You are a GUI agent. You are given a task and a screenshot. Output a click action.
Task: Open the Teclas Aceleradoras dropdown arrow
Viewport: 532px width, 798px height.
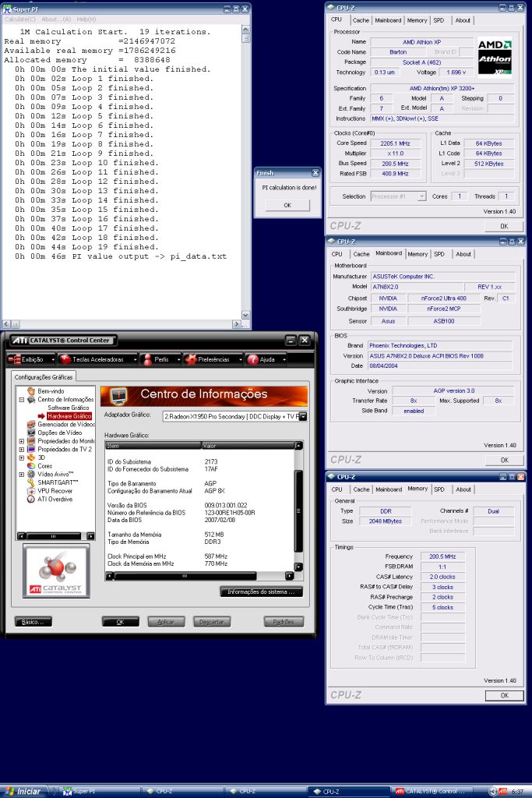point(135,359)
